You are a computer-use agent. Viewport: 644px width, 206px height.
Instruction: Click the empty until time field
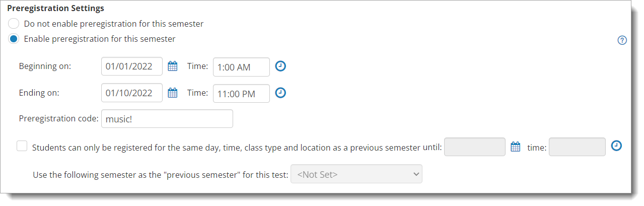coord(577,147)
